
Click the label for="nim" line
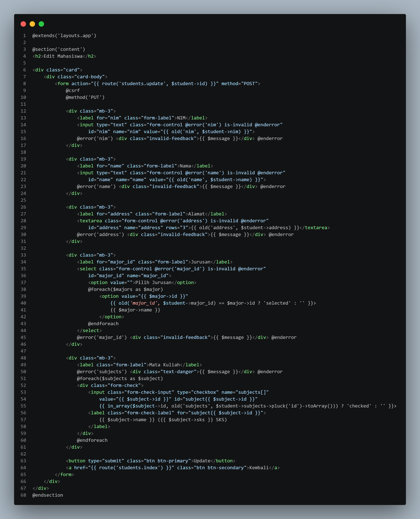[142, 118]
